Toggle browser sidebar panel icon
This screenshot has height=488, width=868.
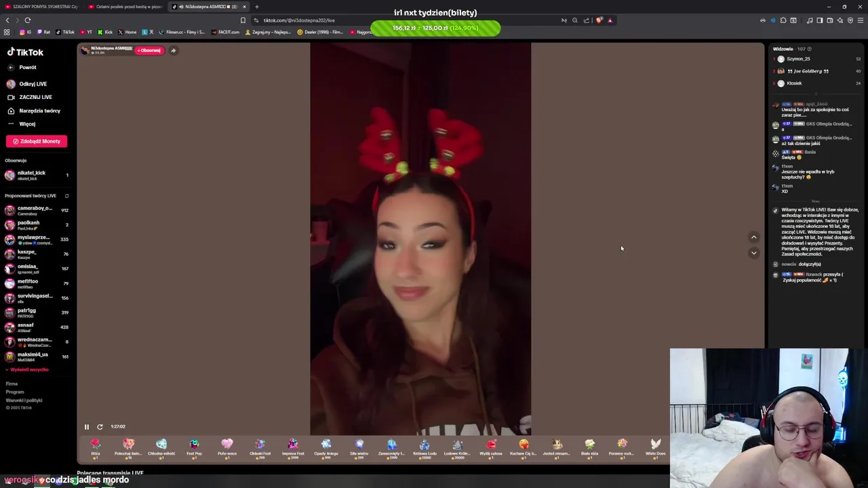(x=819, y=20)
